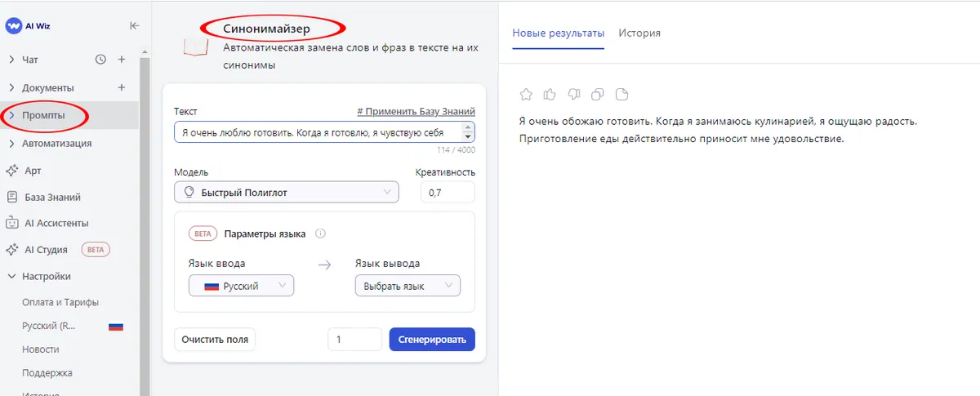Click the AI Wiz logo
Viewport: 980px width, 396px height.
pos(29,25)
